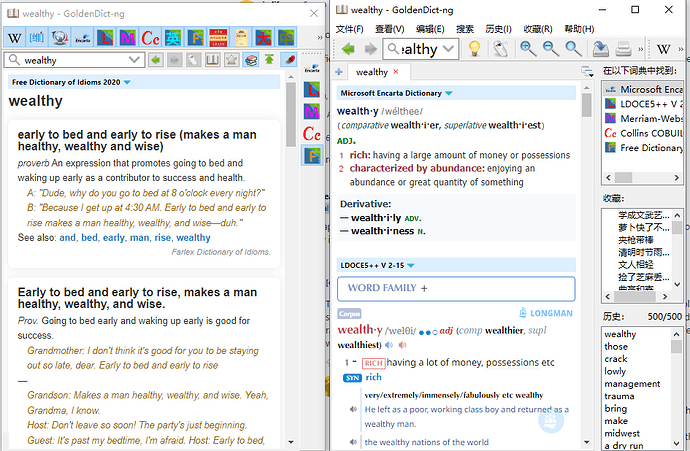Viewport: 690px width, 451px height.
Task: Select the blue [维] Wiktionary icon in popup
Action: [37, 38]
